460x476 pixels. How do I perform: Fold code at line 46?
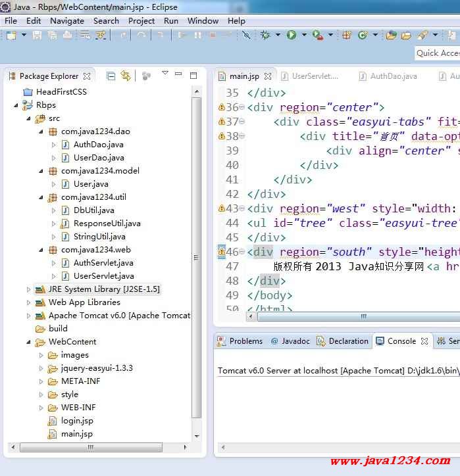click(242, 251)
